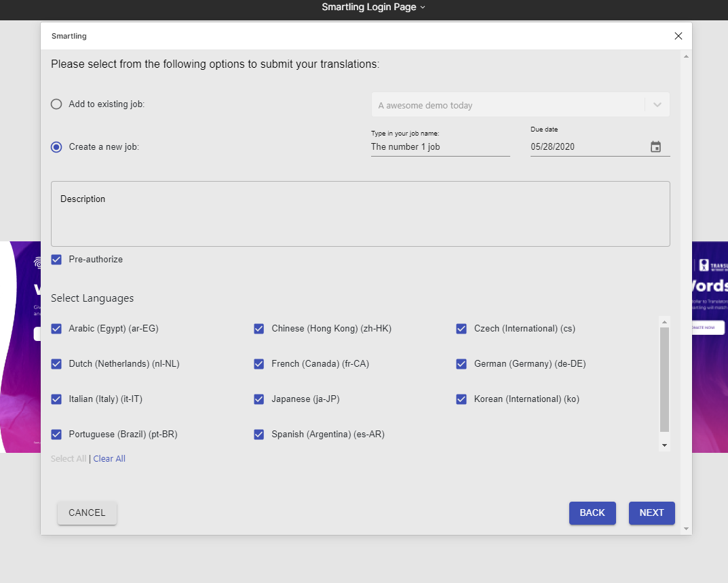Screen dimensions: 728x583
Task: Uncheck Arabic (Egypt) language
Action: pyautogui.click(x=56, y=329)
